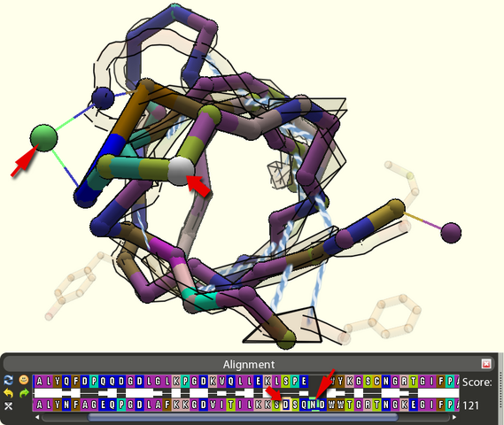Click the white crossed-tools icon
This screenshot has width=504, height=425.
(8, 406)
